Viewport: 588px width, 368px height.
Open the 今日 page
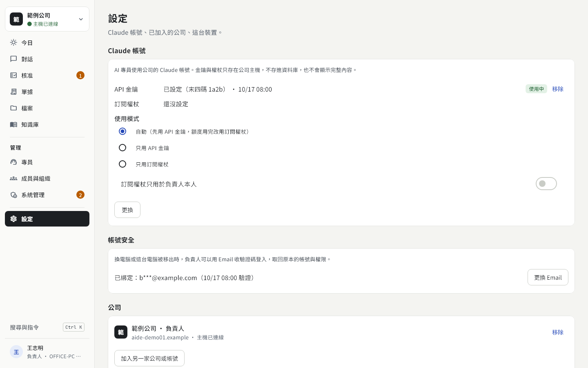pyautogui.click(x=47, y=43)
